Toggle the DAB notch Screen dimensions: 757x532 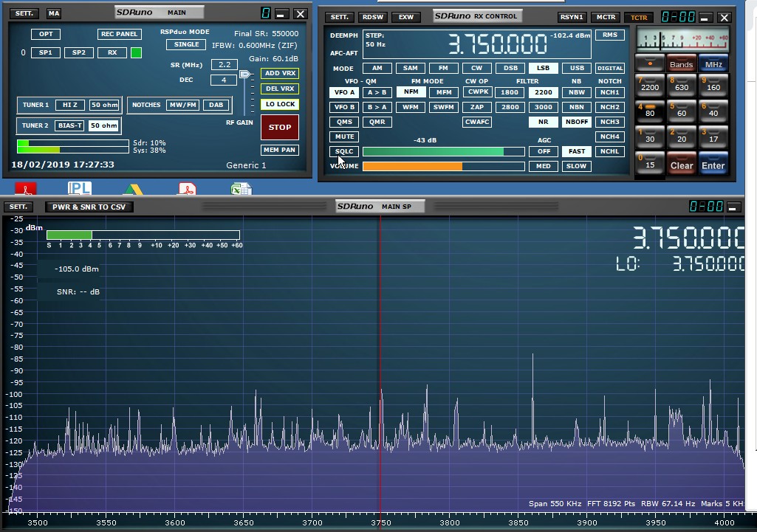(x=216, y=106)
